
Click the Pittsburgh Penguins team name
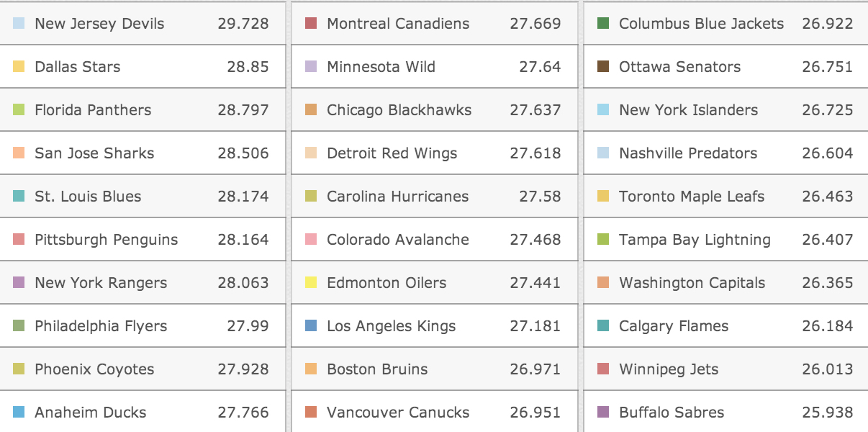click(106, 240)
